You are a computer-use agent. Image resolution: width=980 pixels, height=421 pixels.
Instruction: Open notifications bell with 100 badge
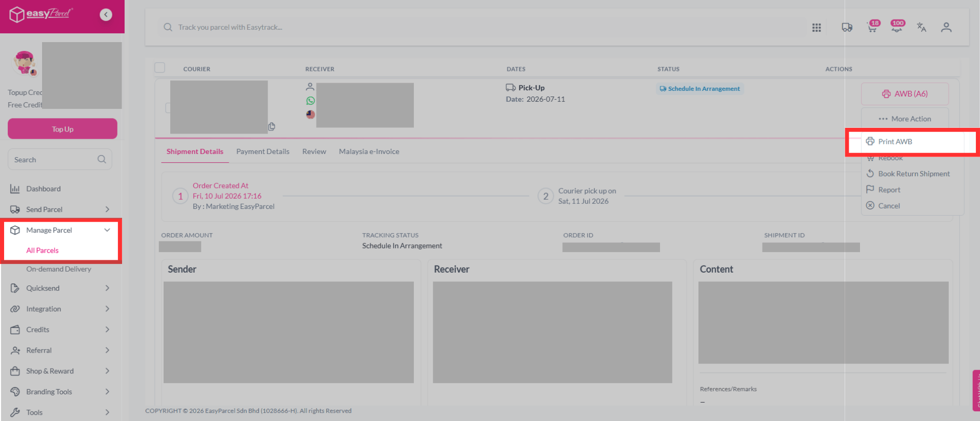896,27
